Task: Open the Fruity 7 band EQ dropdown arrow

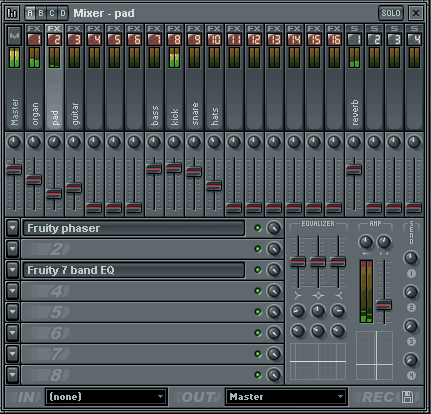Action: point(13,270)
